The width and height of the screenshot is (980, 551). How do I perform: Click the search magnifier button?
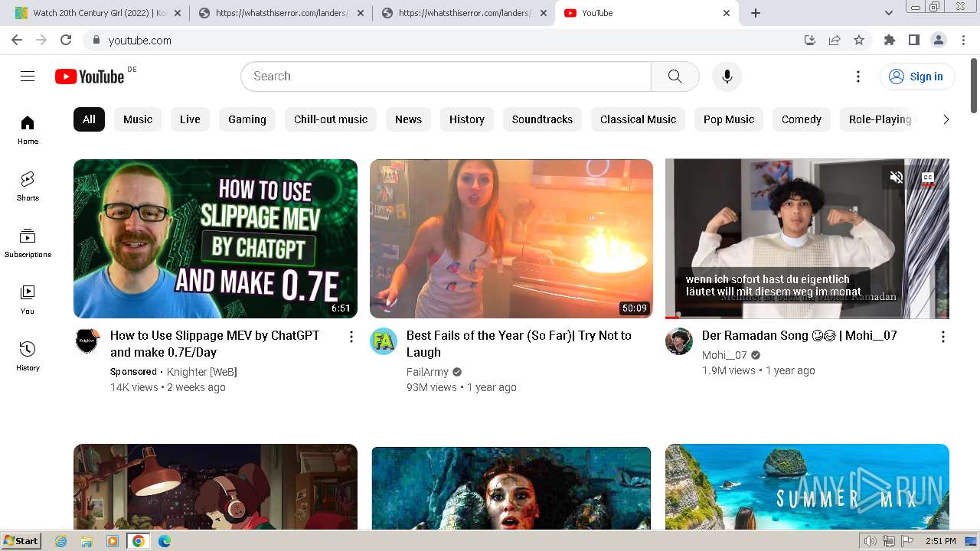tap(675, 77)
